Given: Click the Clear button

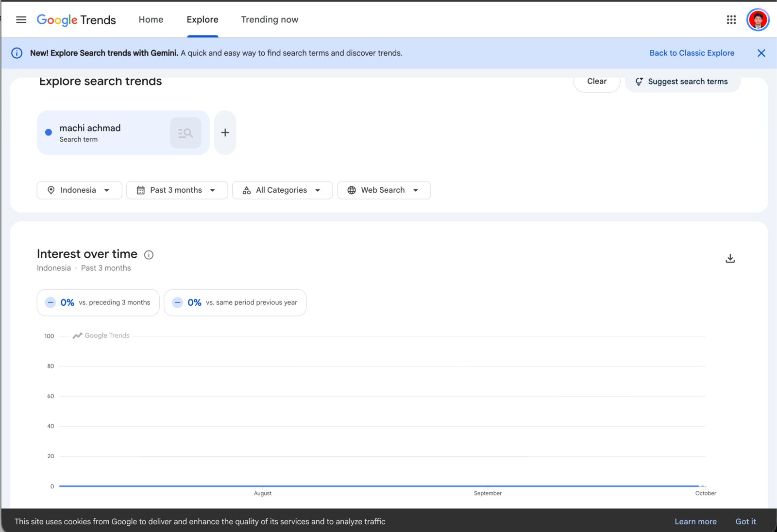Looking at the screenshot, I should tap(597, 82).
